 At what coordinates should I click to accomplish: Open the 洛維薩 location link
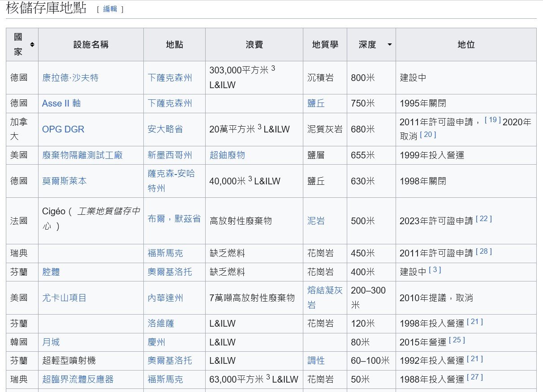click(161, 324)
